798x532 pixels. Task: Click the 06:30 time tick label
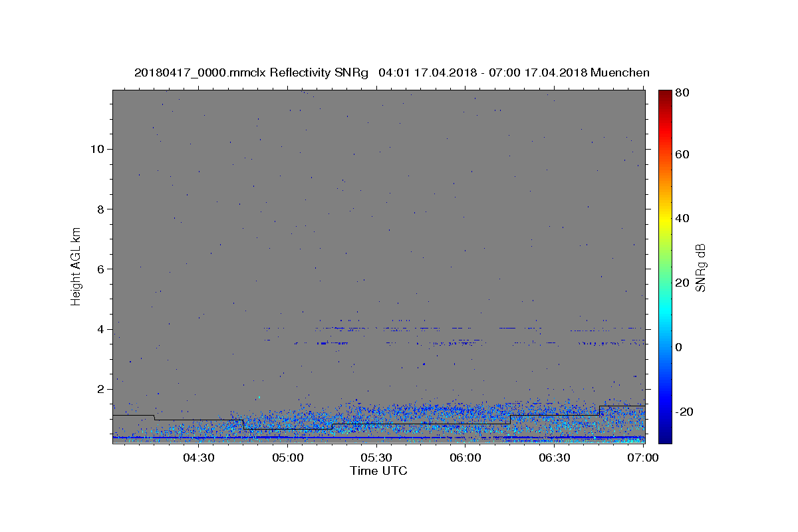click(555, 458)
